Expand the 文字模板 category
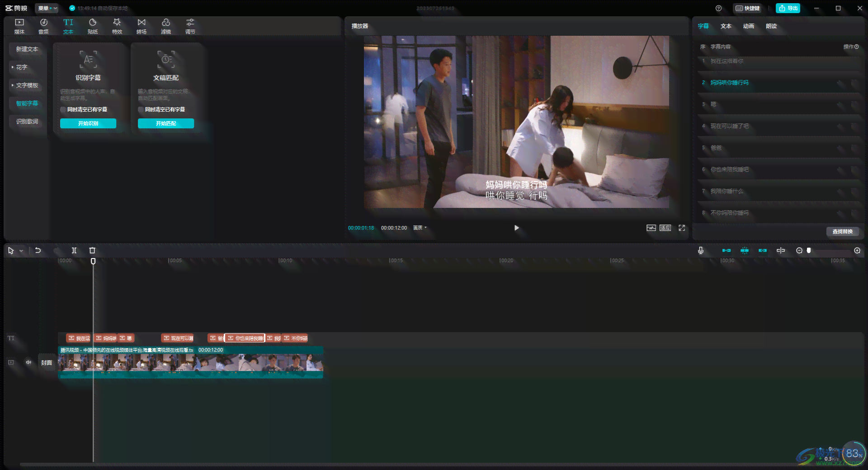This screenshot has height=470, width=868. [x=26, y=85]
